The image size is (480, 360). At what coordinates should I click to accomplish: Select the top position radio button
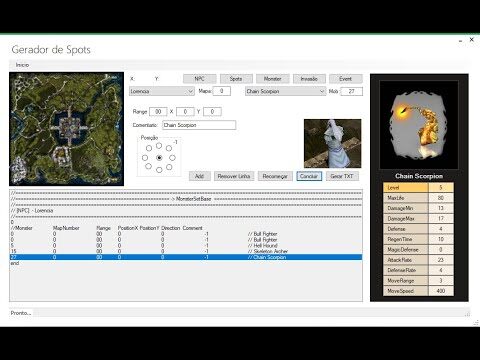[159, 146]
